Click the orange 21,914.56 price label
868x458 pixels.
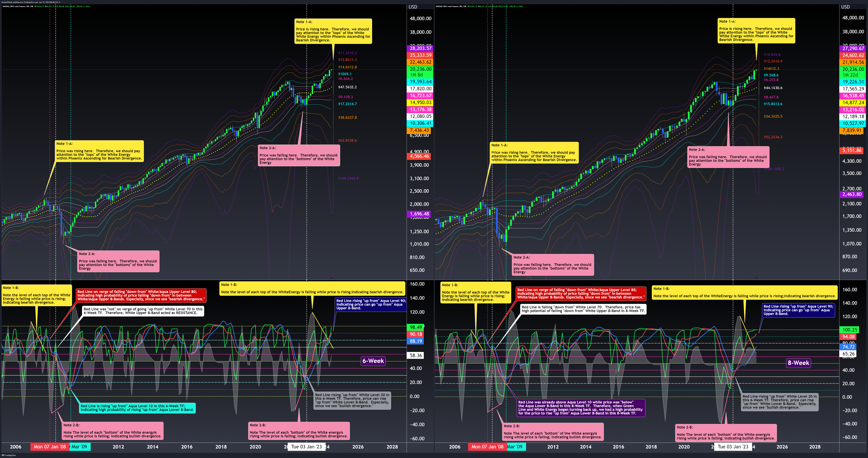(853, 62)
